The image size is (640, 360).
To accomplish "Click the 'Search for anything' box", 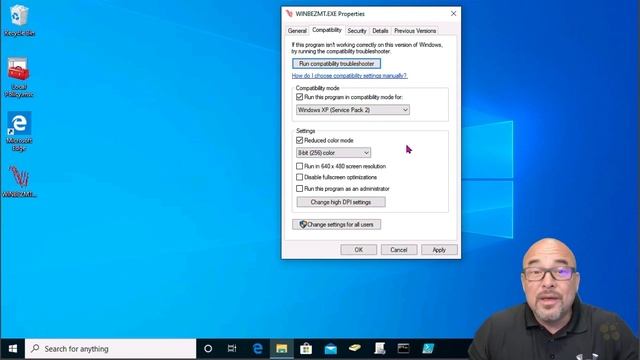I will click(x=111, y=349).
